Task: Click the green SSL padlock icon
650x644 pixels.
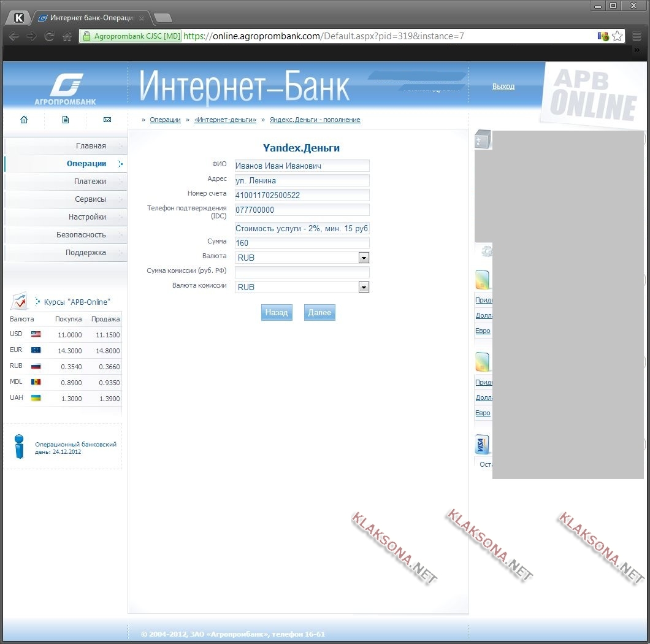Action: (x=86, y=36)
